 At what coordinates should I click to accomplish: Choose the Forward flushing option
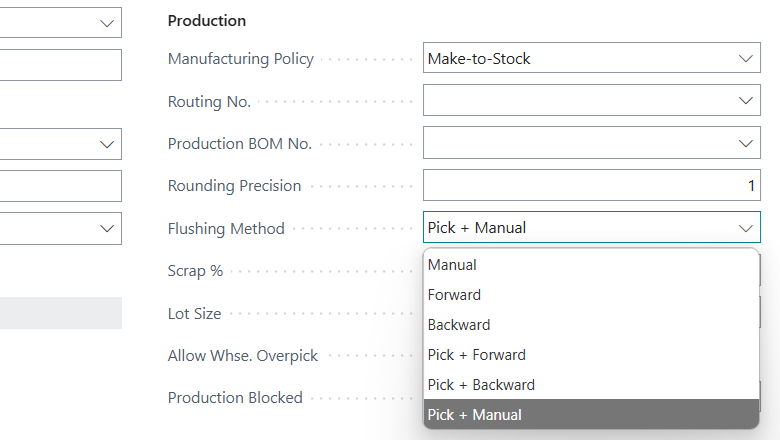tap(454, 295)
